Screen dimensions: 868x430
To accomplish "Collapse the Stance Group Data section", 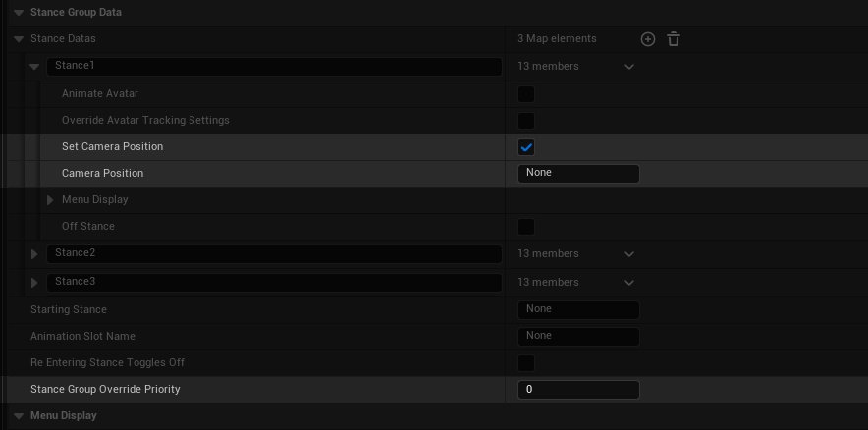I will pos(19,13).
